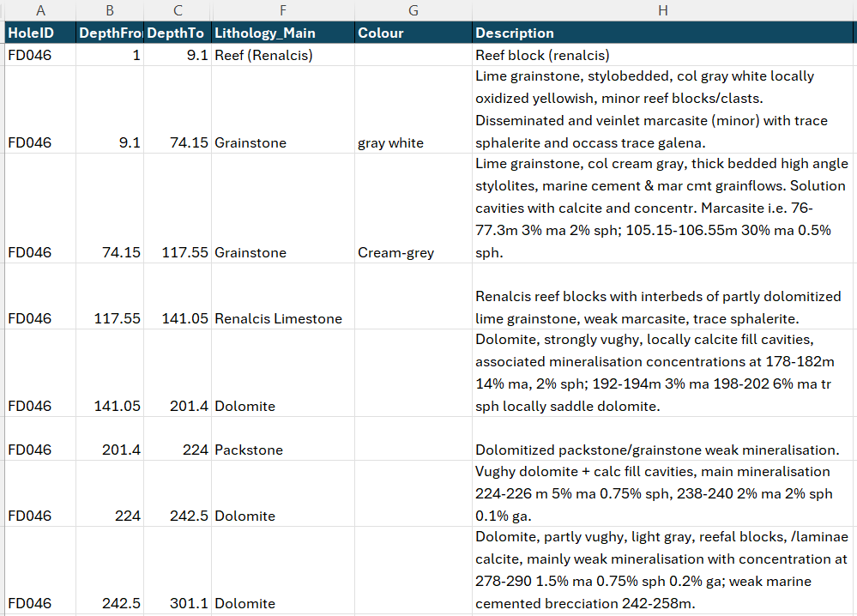Click the Lithology_Main header cell
Screen dimensions: 857x616
click(x=283, y=33)
